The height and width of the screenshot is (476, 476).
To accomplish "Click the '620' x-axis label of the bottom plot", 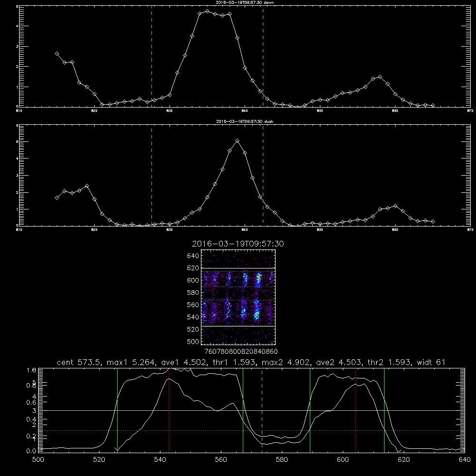I will click(x=404, y=460).
